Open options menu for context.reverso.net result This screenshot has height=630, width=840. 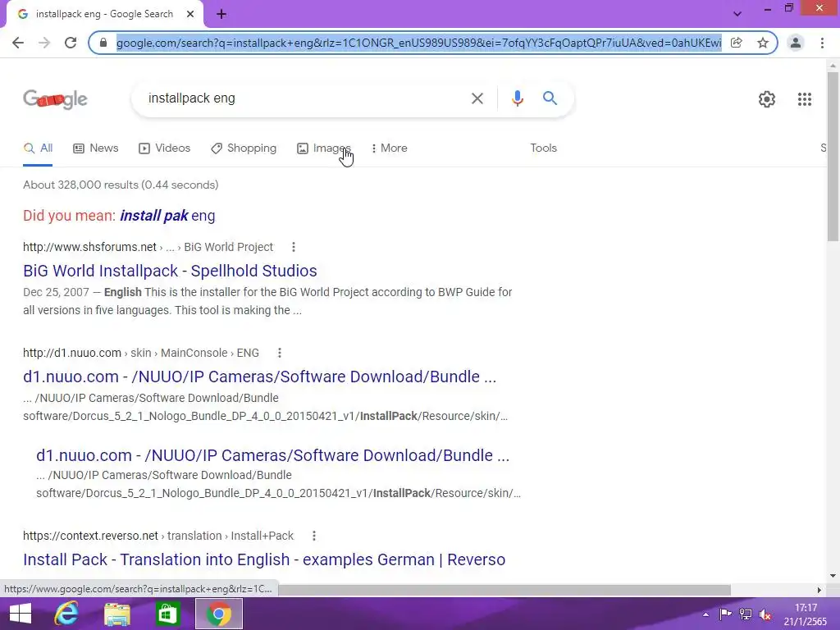314,536
